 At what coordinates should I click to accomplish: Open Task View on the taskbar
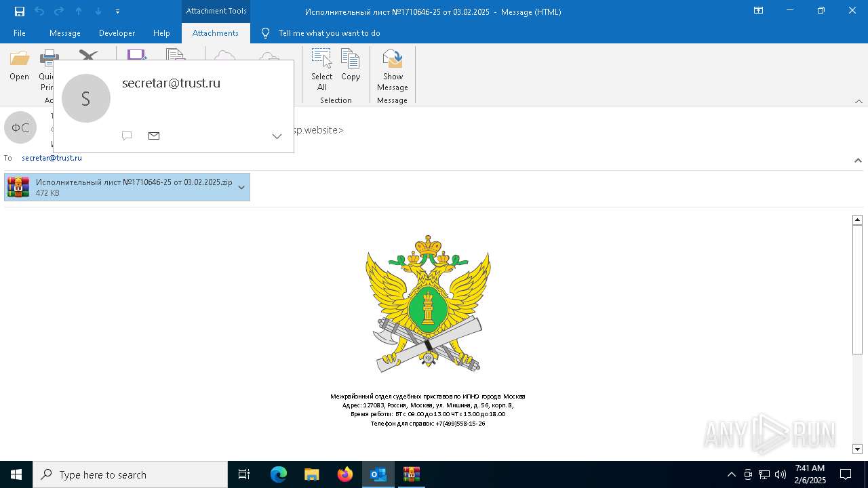(244, 474)
